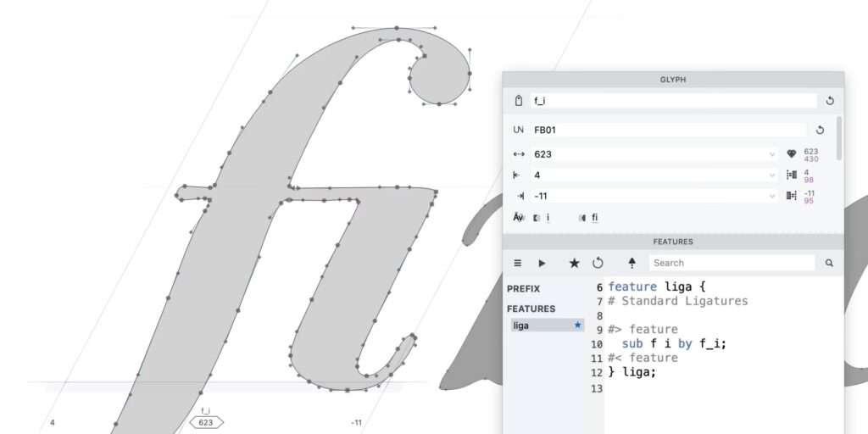The width and height of the screenshot is (868, 434).
Task: Expand the left sidebearing dropdown showing 4
Action: pos(771,175)
